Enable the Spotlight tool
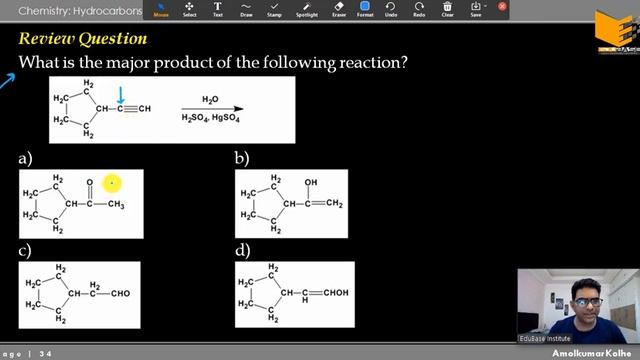Screen dimensions: 640x360 307,9
